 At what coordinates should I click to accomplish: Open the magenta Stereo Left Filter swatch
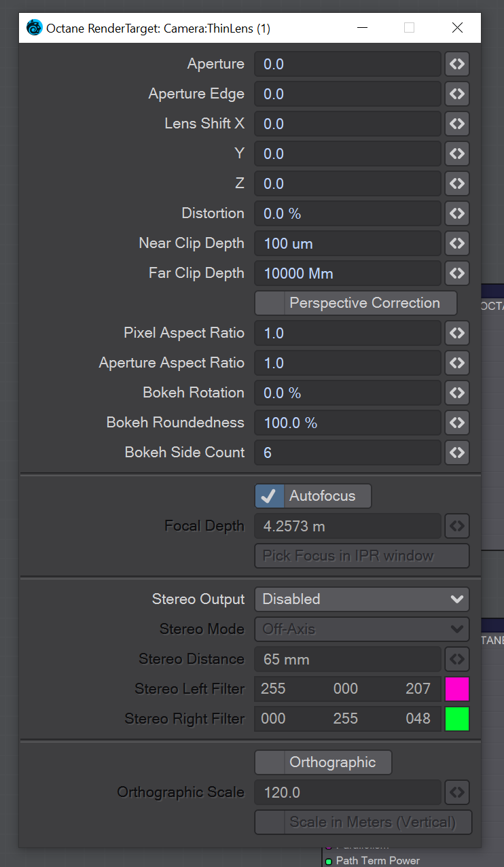[x=457, y=689]
